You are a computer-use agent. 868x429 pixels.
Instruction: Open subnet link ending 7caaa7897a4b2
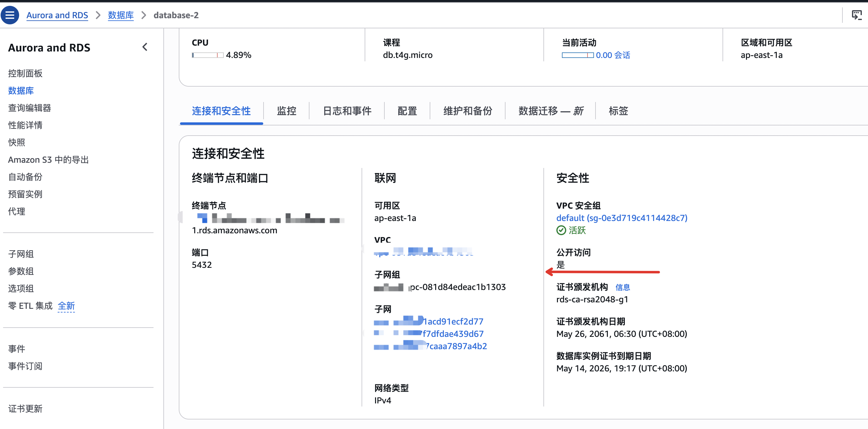(430, 346)
